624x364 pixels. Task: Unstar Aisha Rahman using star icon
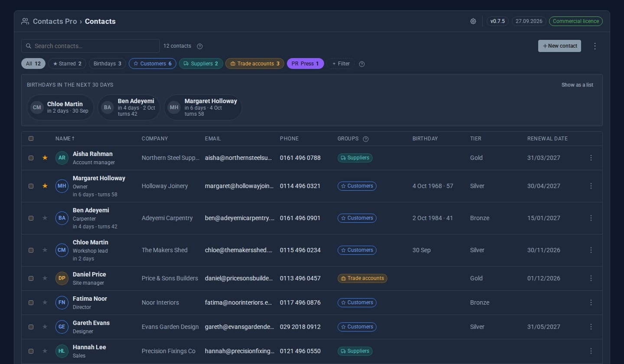(x=45, y=158)
